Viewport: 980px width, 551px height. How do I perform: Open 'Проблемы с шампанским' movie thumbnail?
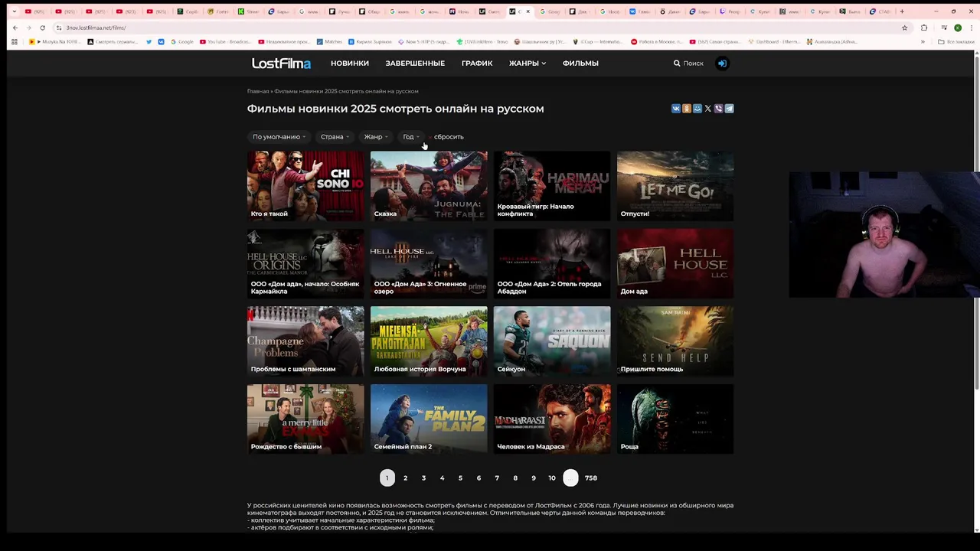pyautogui.click(x=305, y=341)
